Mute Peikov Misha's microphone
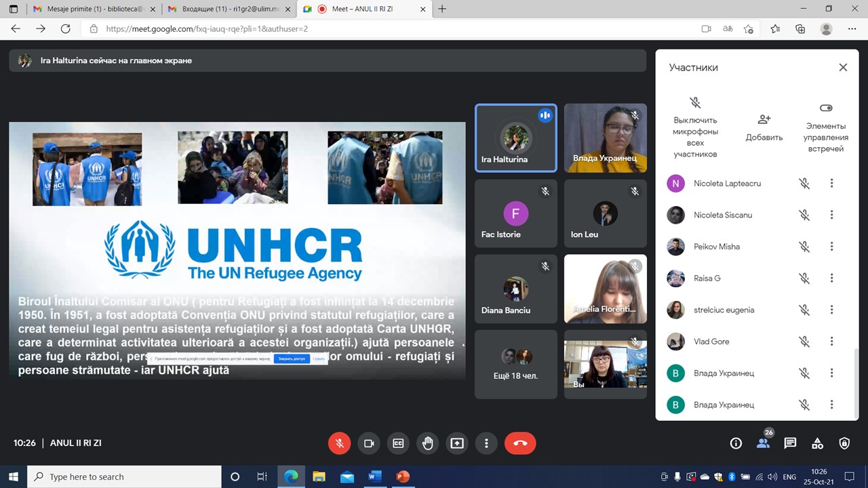Viewport: 868px width, 488px height. 804,247
